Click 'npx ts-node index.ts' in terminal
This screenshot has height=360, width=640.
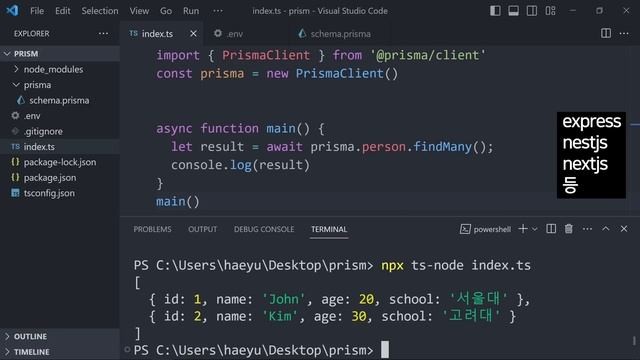pyautogui.click(x=456, y=265)
